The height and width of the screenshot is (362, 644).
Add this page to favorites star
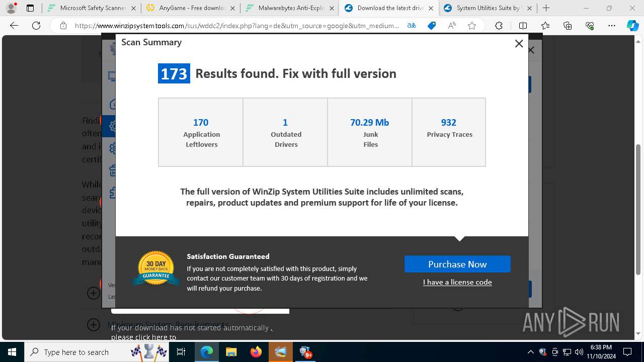pyautogui.click(x=472, y=26)
